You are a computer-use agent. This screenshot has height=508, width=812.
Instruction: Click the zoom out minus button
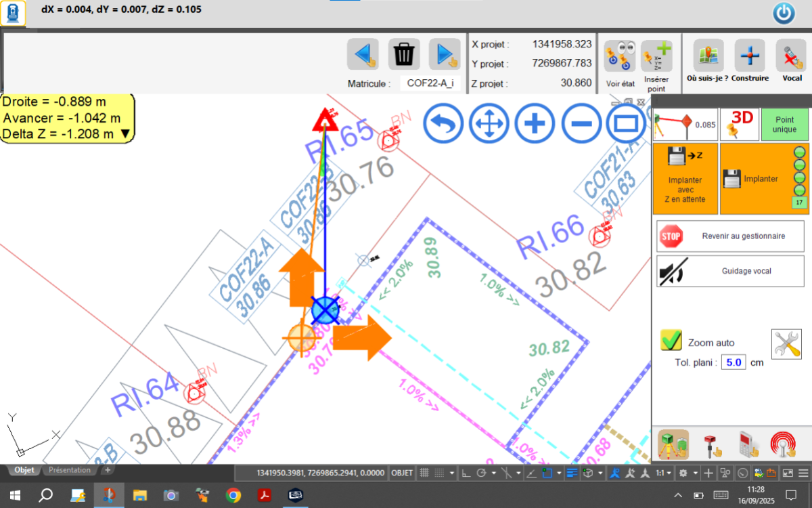click(581, 124)
